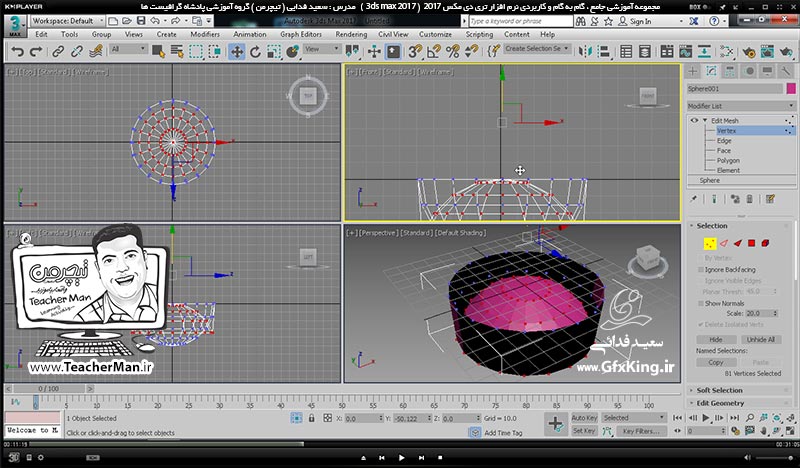The height and width of the screenshot is (468, 800).
Task: Choose the Select Object tool
Action: tap(158, 52)
